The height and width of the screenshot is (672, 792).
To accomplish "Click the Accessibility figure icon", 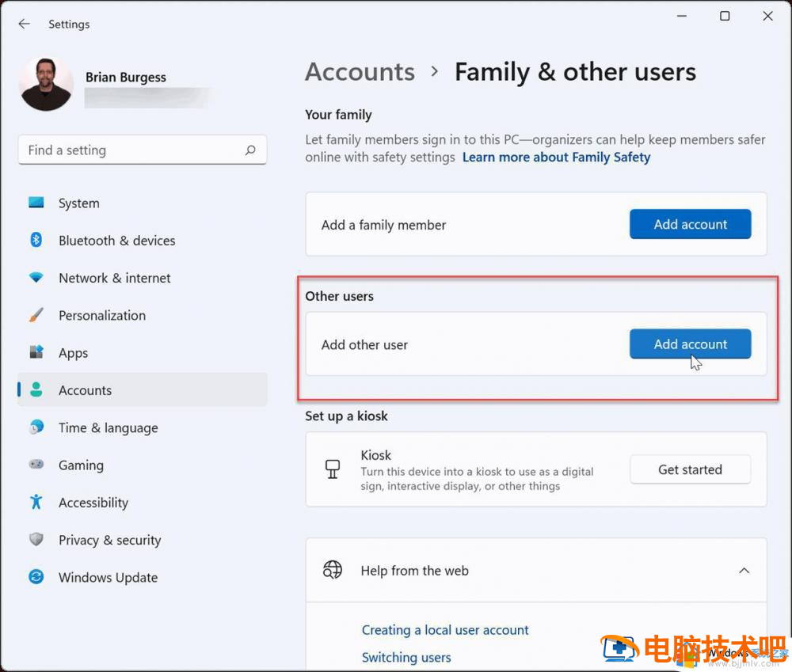I will point(36,501).
